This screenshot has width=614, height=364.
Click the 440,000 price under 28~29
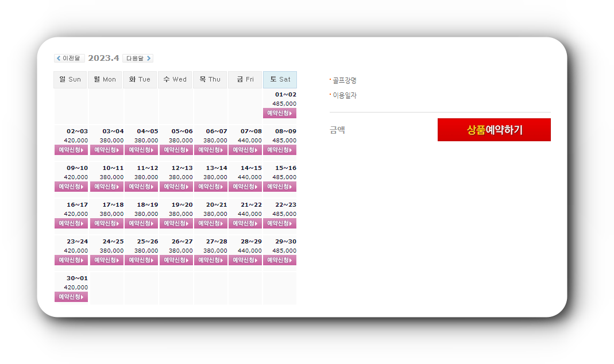pyautogui.click(x=250, y=251)
